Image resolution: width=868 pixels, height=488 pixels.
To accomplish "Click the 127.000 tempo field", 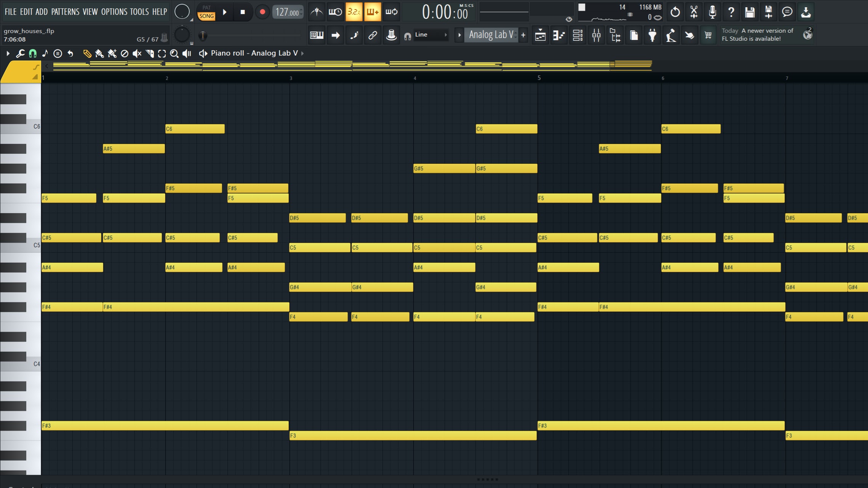I will pos(287,12).
